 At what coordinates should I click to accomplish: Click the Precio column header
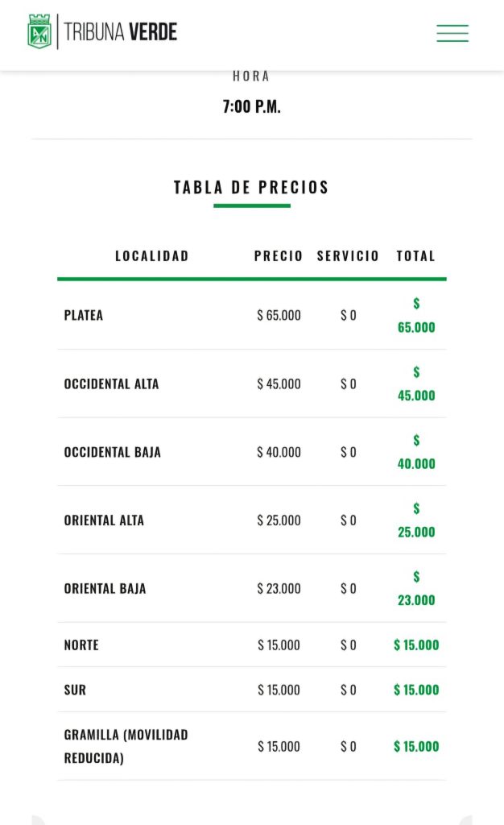(x=279, y=255)
